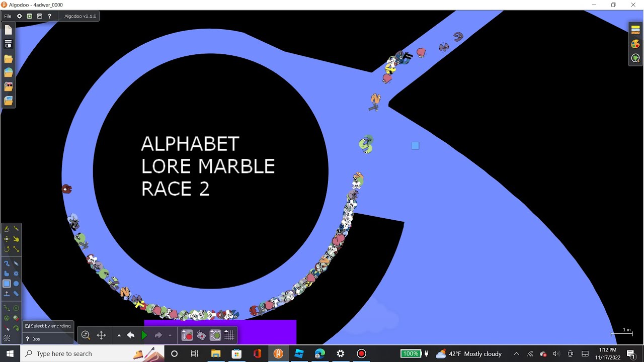Toggle air friction with the green ball icon
The width and height of the screenshot is (644, 362).
[215, 335]
